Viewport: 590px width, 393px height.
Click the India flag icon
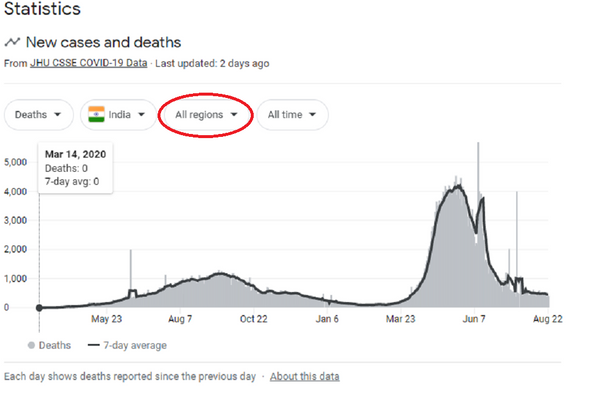(x=96, y=114)
